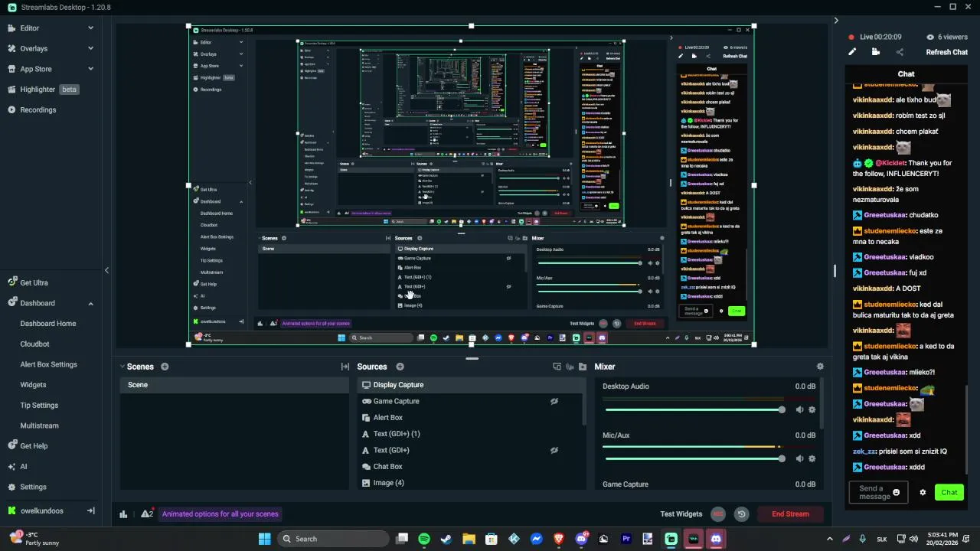Toggle visibility of Text (GDI+) source
The image size is (980, 551).
[554, 450]
